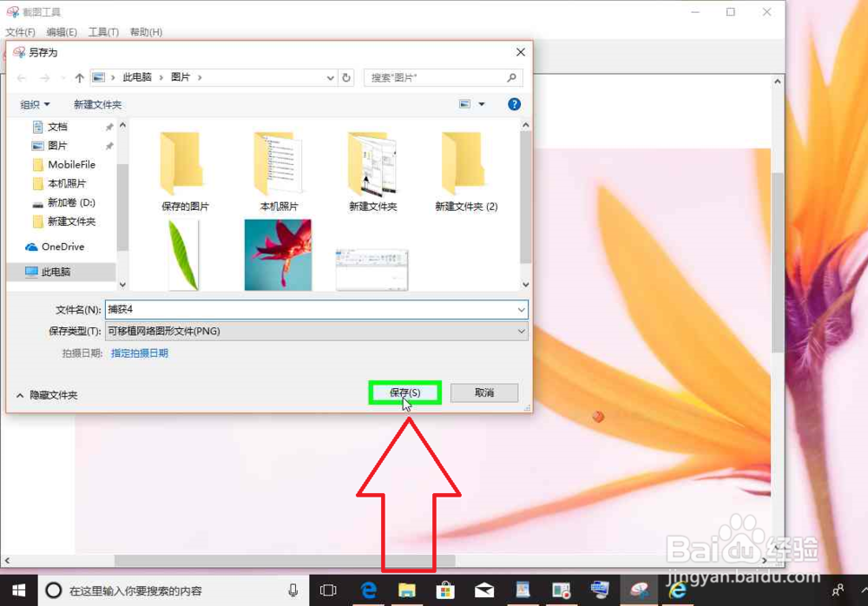Click the 保存(S) button
The image size is (868, 606).
click(404, 392)
